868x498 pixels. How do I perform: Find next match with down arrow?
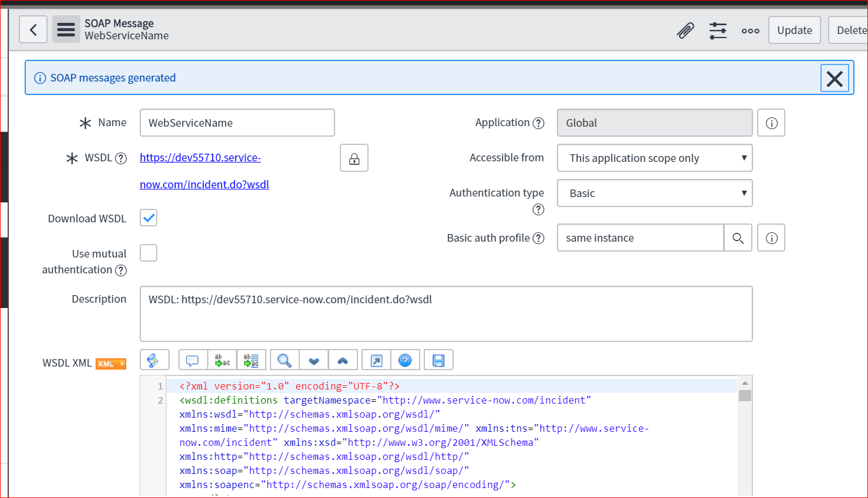pyautogui.click(x=314, y=360)
